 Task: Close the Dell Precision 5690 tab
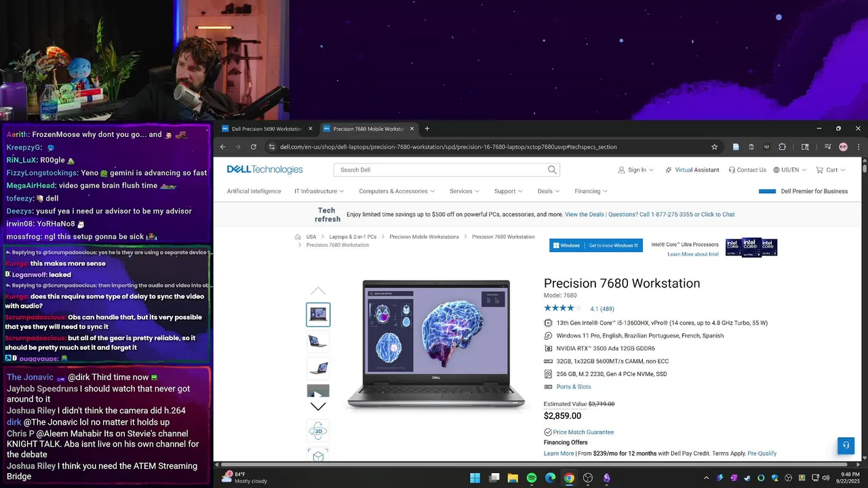tap(311, 129)
